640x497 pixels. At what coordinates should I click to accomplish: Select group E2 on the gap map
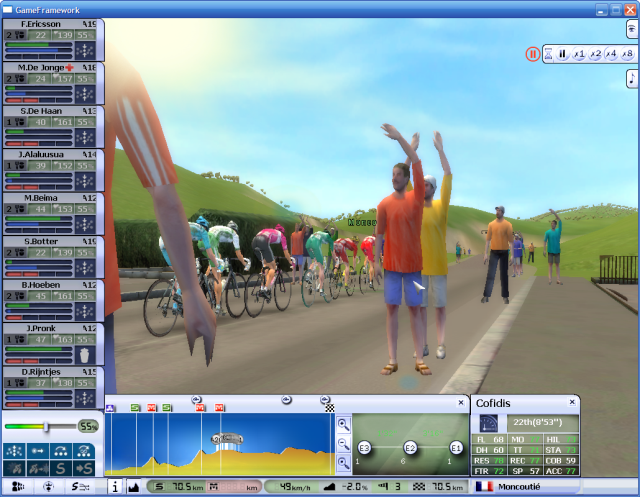pyautogui.click(x=410, y=448)
